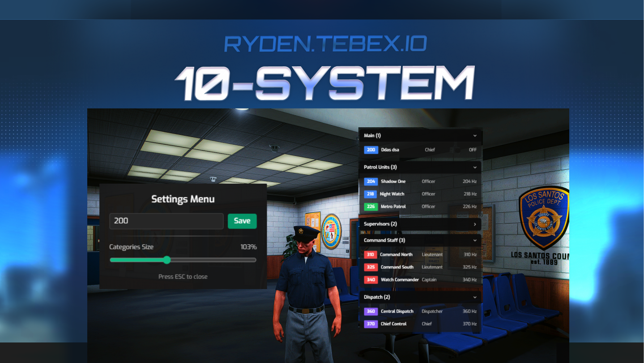This screenshot has width=644, height=363.
Task: Select the red 340 callsign badge
Action: coord(371,280)
